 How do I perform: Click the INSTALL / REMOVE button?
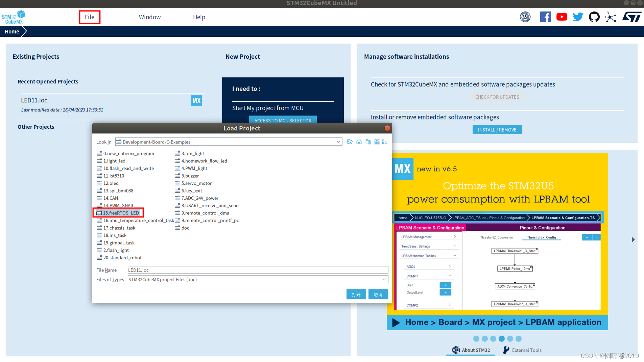[497, 129]
